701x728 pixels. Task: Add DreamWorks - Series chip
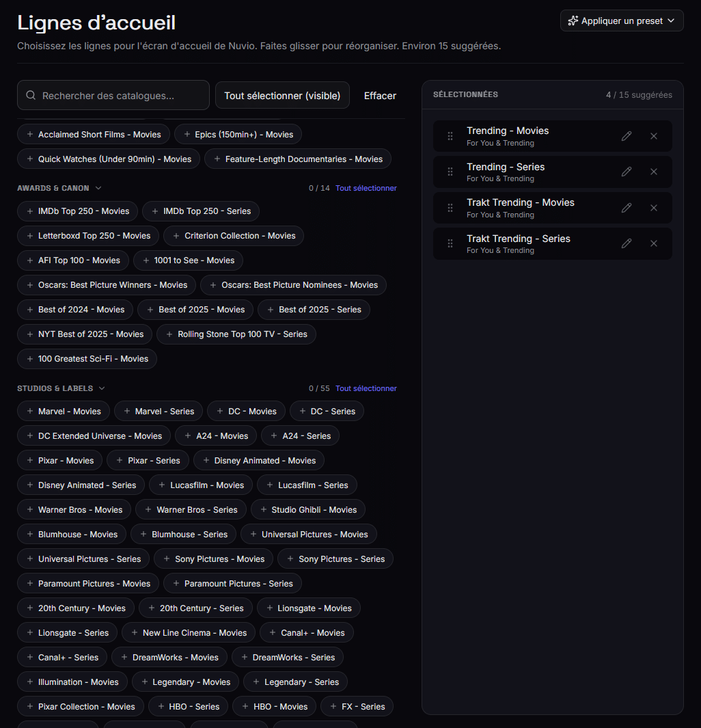coord(288,658)
